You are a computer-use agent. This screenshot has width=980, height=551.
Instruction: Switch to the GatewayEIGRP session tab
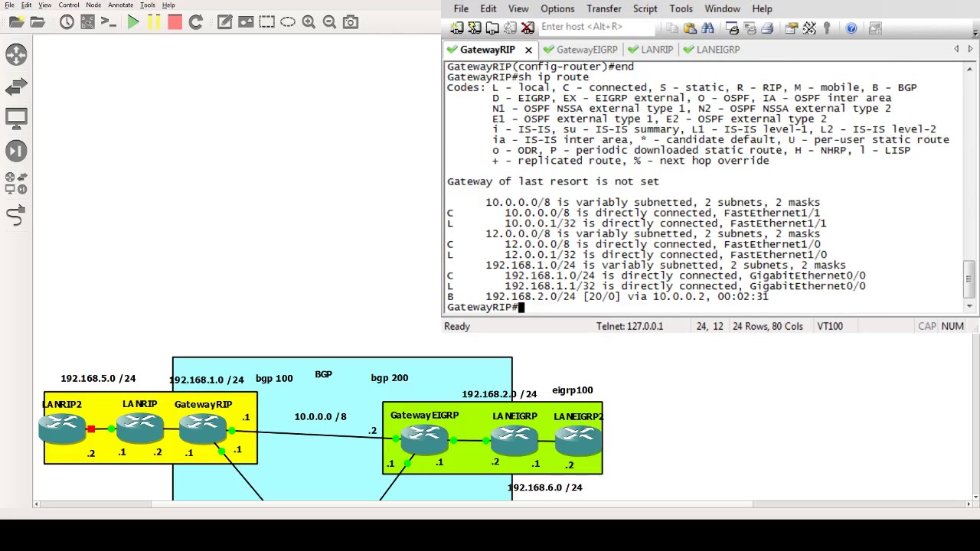[581, 49]
